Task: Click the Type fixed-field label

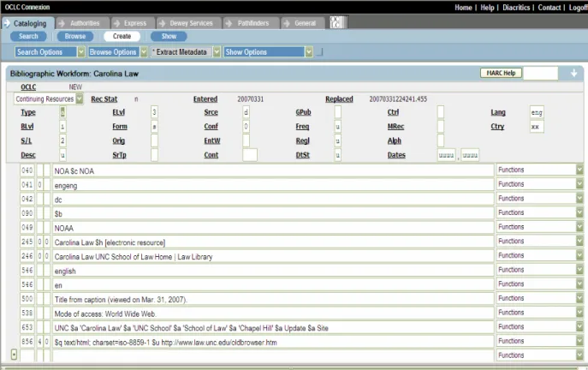Action: 28,112
